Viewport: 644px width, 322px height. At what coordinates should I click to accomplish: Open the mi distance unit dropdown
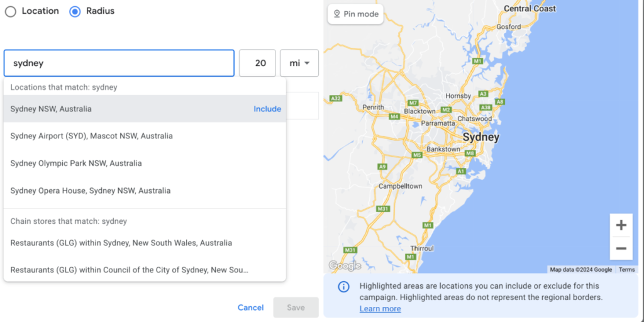point(299,64)
